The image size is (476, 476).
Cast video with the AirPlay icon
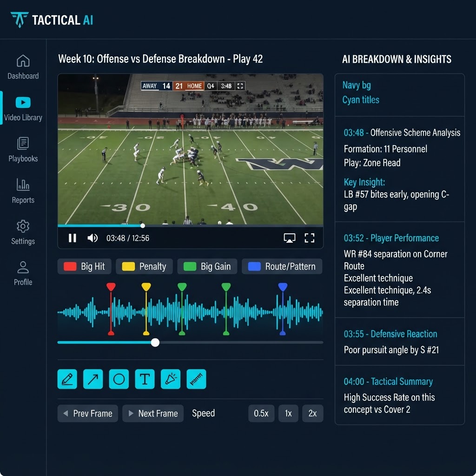[x=289, y=238]
